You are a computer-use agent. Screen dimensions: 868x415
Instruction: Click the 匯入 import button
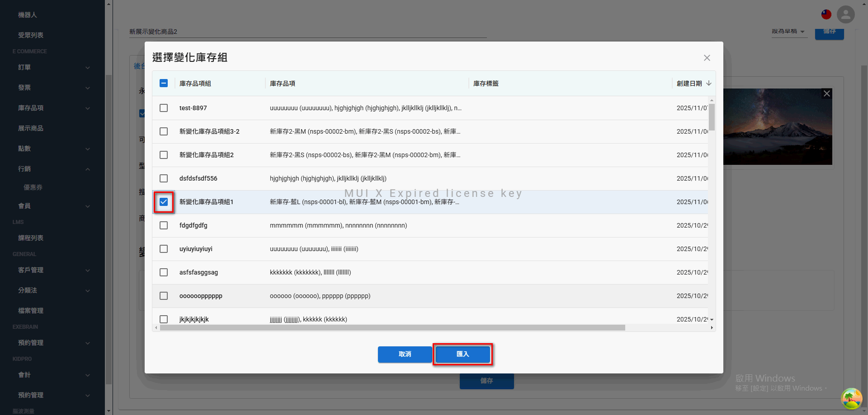pos(463,354)
